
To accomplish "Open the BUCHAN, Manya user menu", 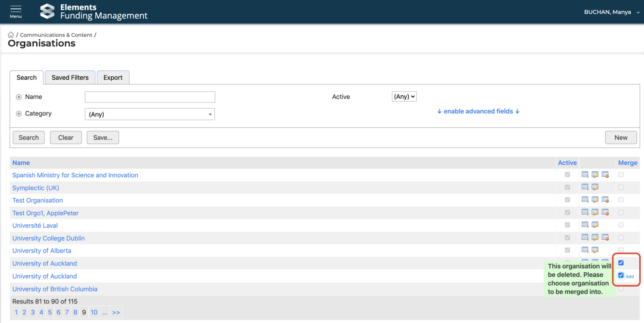I will click(611, 12).
